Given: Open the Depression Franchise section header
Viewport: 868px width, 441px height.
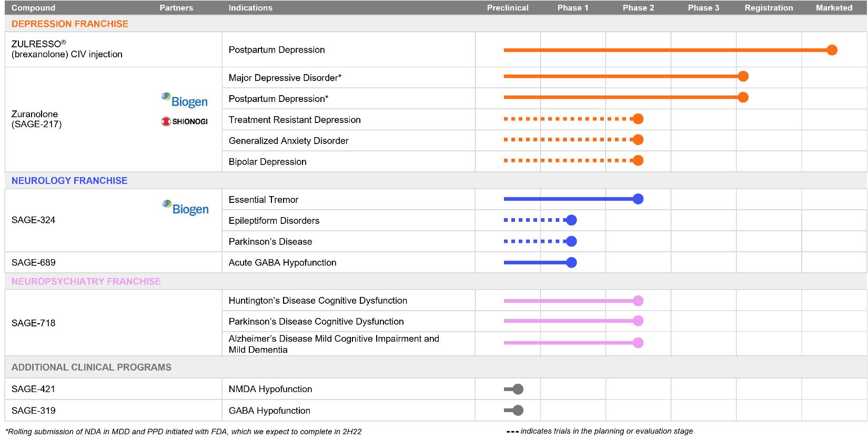Looking at the screenshot, I should [70, 24].
